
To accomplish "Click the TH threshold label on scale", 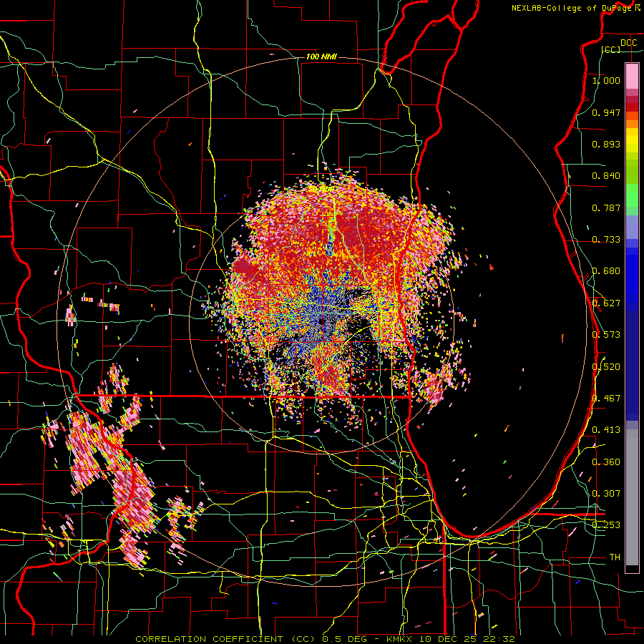I will [x=615, y=557].
